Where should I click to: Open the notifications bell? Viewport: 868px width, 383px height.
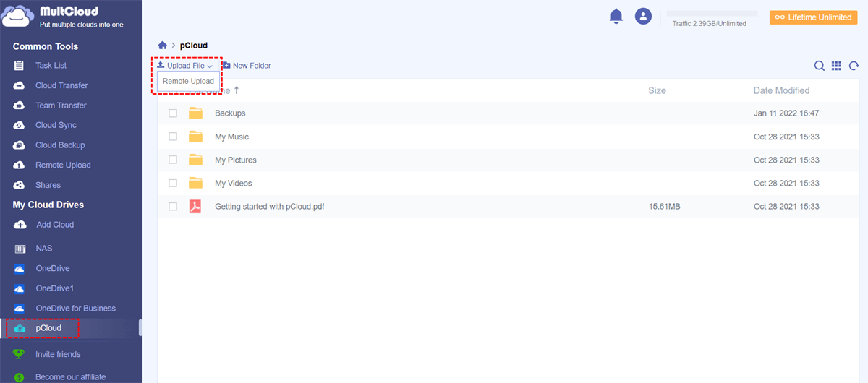coord(616,16)
